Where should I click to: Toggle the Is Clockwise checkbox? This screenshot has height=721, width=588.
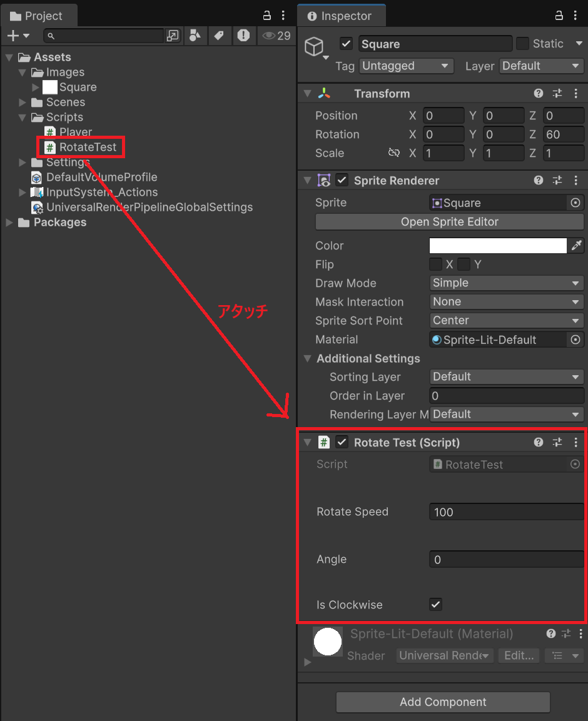436,605
